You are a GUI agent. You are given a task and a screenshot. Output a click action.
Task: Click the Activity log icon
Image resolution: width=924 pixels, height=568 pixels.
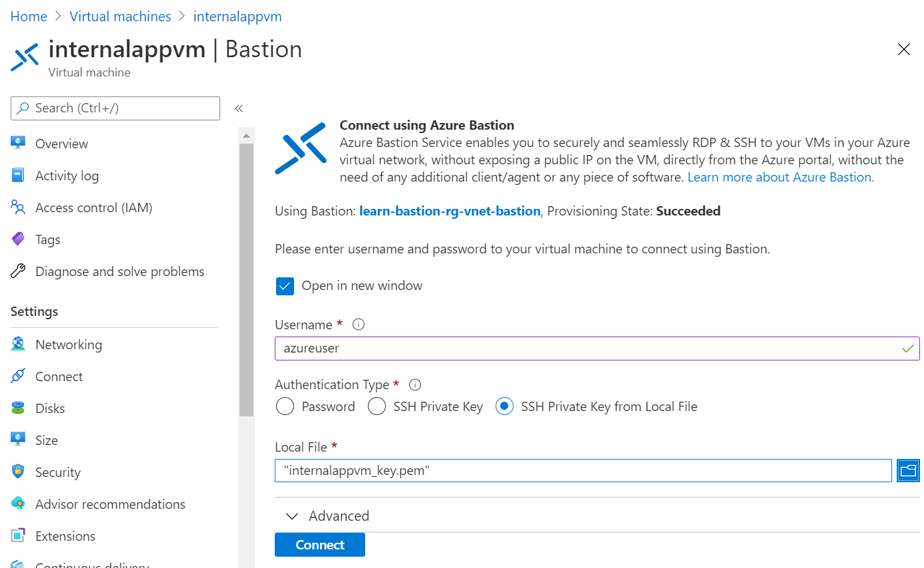pos(18,176)
